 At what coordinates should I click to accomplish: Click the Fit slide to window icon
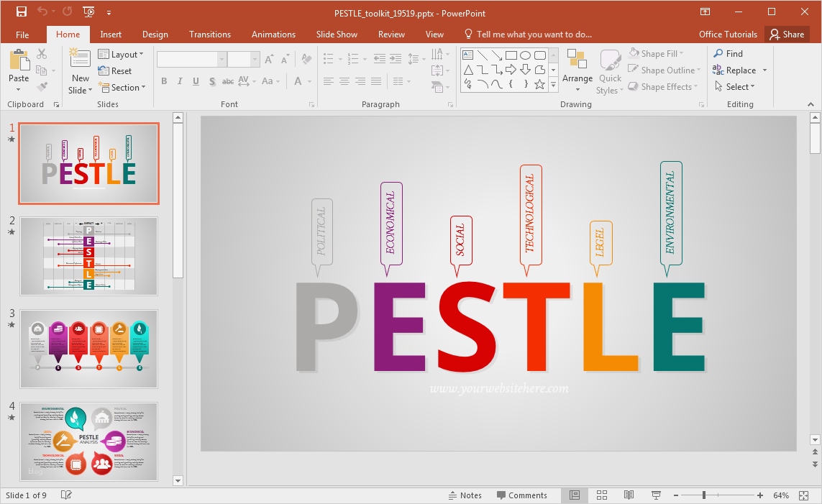click(x=805, y=495)
